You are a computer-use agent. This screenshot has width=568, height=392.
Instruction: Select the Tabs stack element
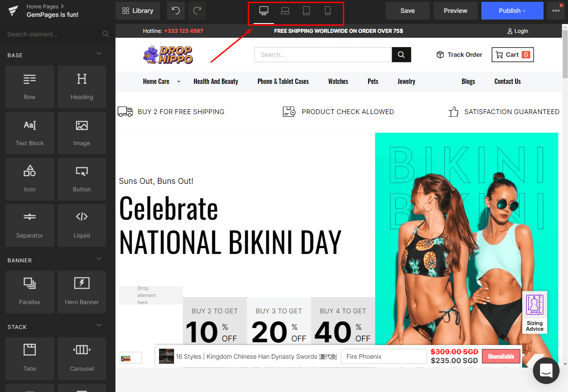point(30,359)
